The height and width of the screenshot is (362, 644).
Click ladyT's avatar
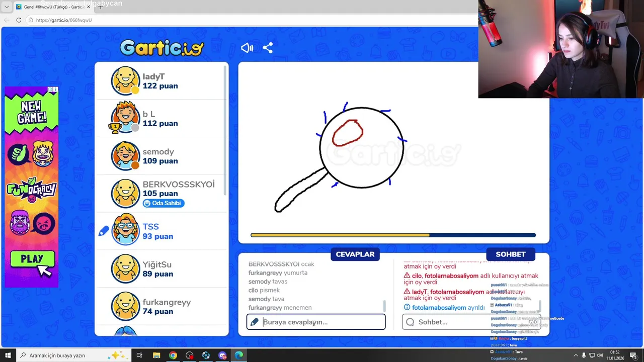coord(125,80)
